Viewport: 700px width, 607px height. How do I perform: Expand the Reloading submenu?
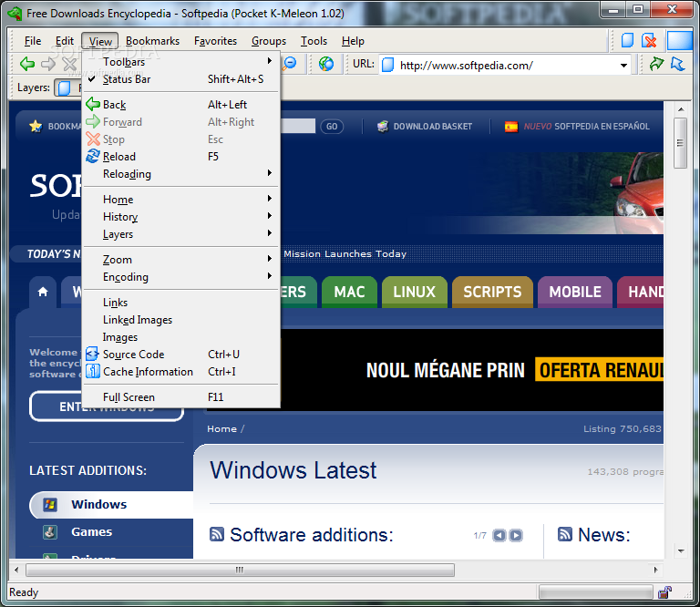[180, 173]
